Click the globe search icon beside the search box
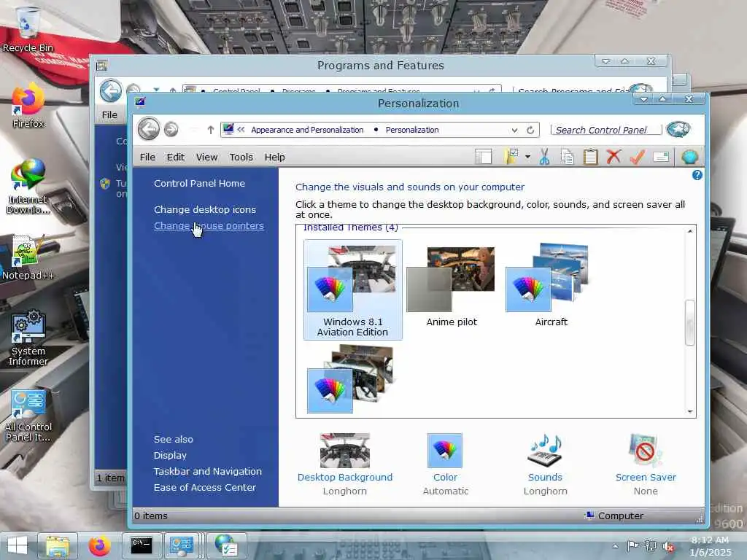747x560 pixels. tap(678, 130)
